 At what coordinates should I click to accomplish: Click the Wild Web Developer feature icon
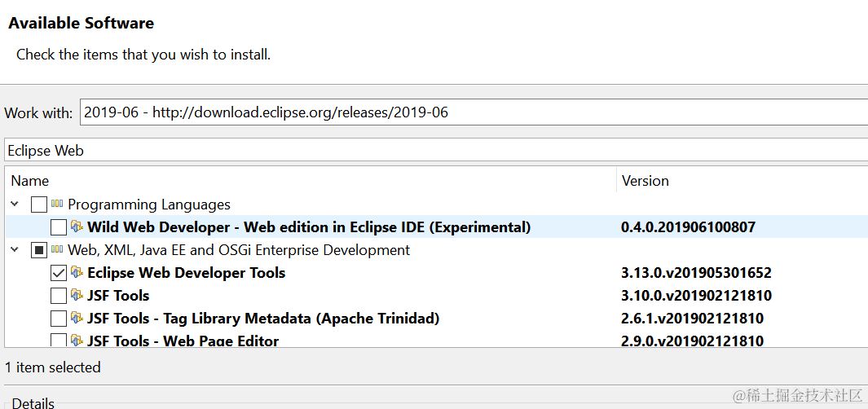coord(77,227)
